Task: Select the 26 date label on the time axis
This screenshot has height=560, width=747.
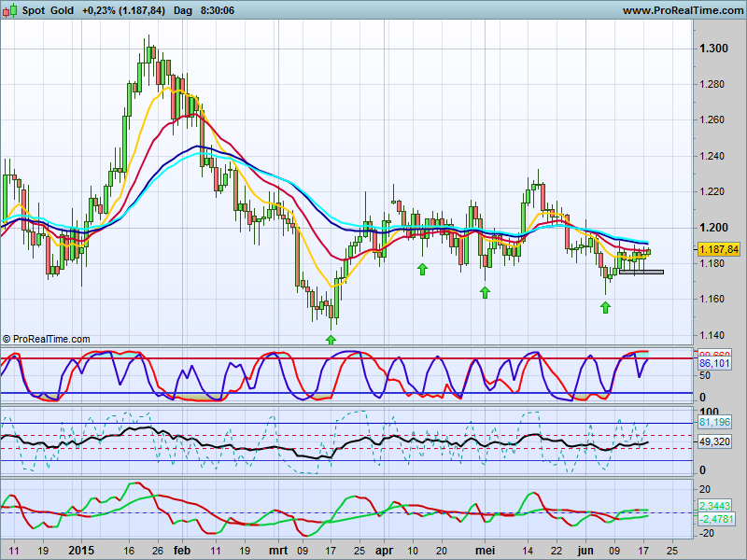Action: (157, 551)
